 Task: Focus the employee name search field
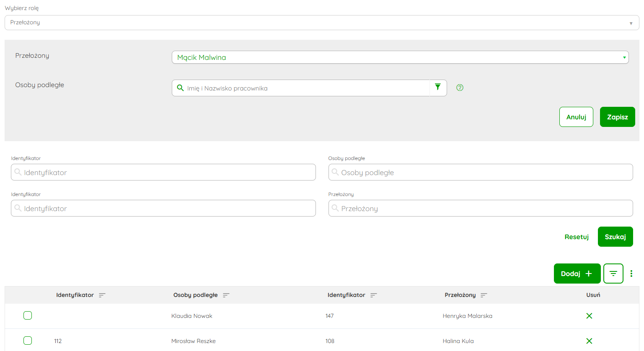[306, 88]
